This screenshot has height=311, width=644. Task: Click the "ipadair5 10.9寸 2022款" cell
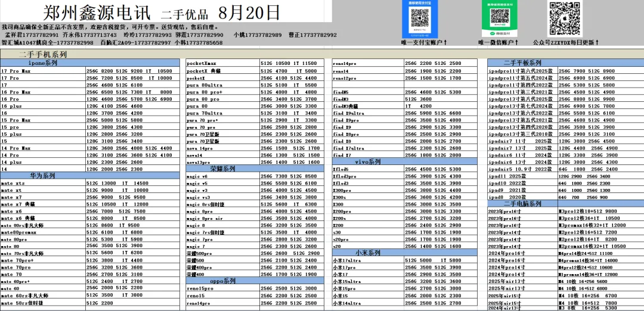(522, 169)
